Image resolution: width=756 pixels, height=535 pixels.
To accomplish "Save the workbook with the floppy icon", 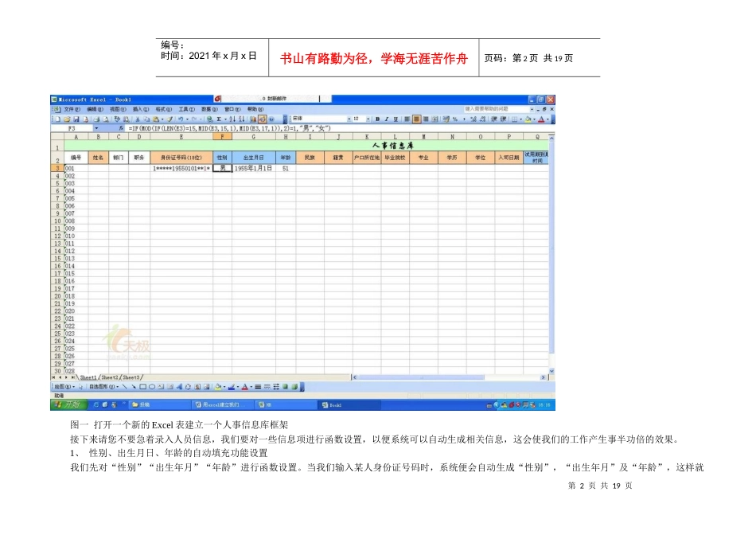I will (76, 119).
